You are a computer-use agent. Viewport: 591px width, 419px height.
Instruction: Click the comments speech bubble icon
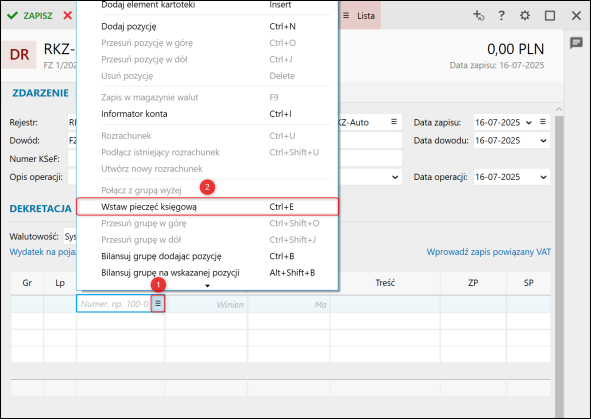(576, 43)
